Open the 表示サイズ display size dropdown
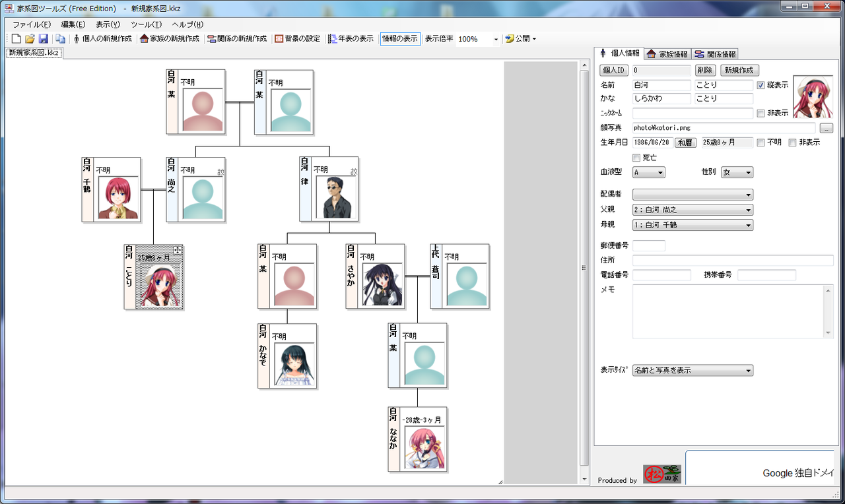The image size is (845, 504). [693, 371]
